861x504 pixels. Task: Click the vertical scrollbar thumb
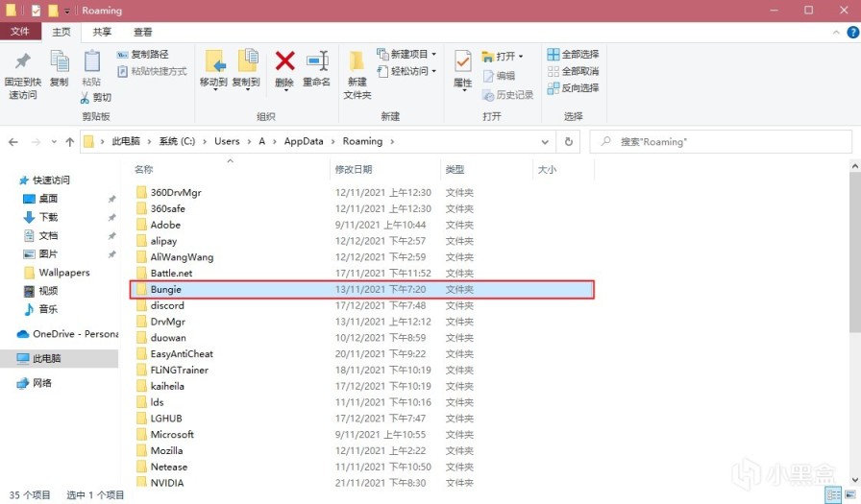855,252
